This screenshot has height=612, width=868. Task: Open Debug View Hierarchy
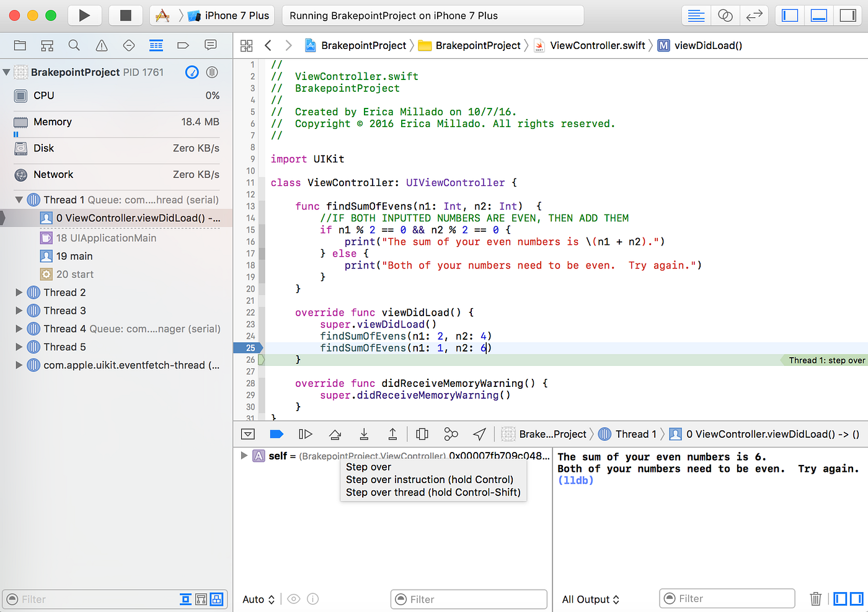click(x=422, y=434)
